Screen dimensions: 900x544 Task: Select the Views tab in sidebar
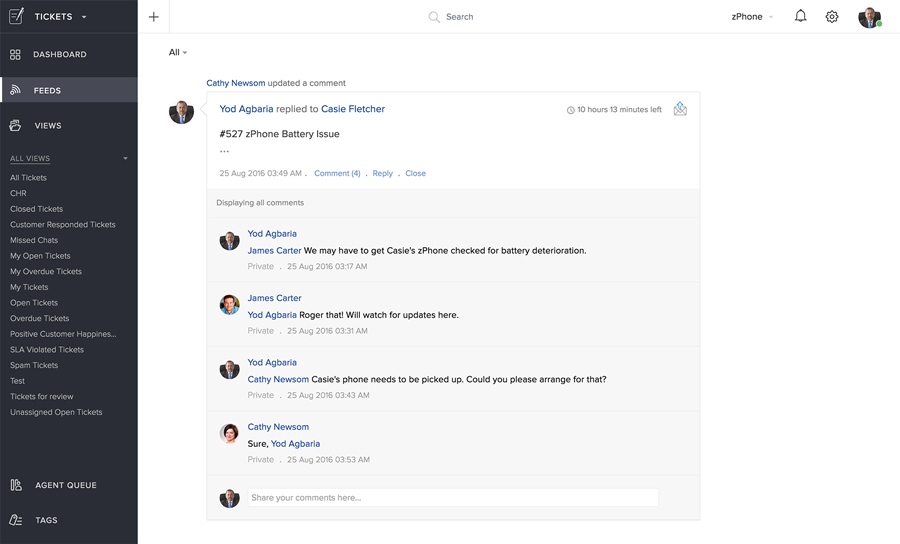tap(47, 126)
